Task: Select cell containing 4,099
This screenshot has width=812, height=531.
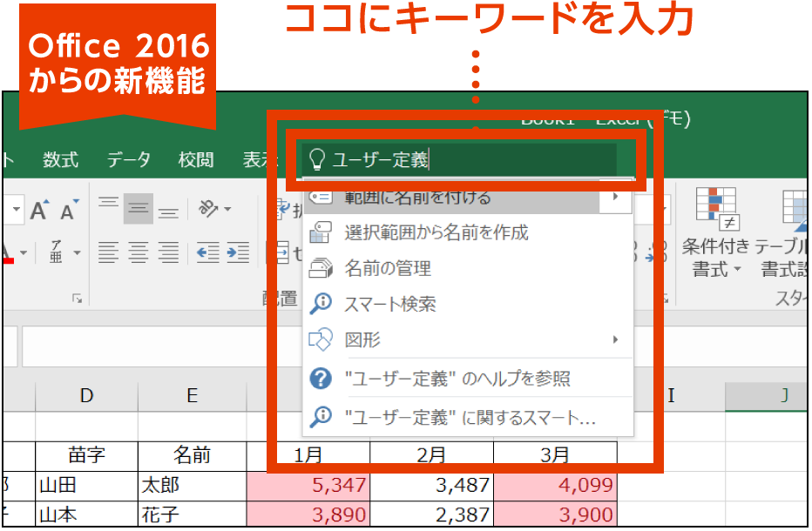Action: (x=556, y=486)
